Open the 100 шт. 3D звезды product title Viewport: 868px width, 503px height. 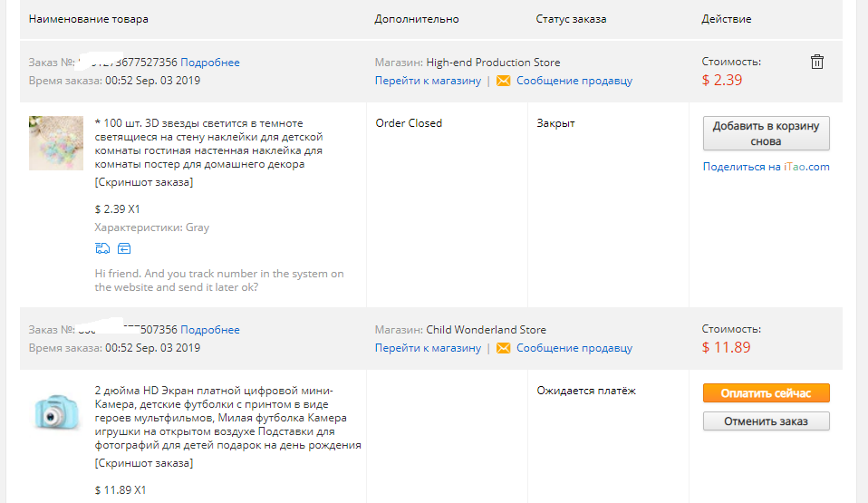coord(209,143)
